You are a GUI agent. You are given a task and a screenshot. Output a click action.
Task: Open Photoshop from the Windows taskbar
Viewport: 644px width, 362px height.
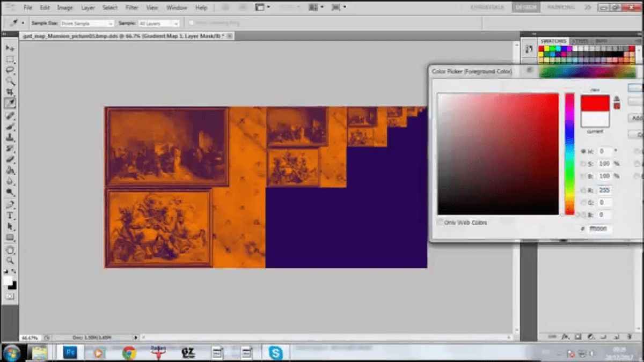pos(70,352)
